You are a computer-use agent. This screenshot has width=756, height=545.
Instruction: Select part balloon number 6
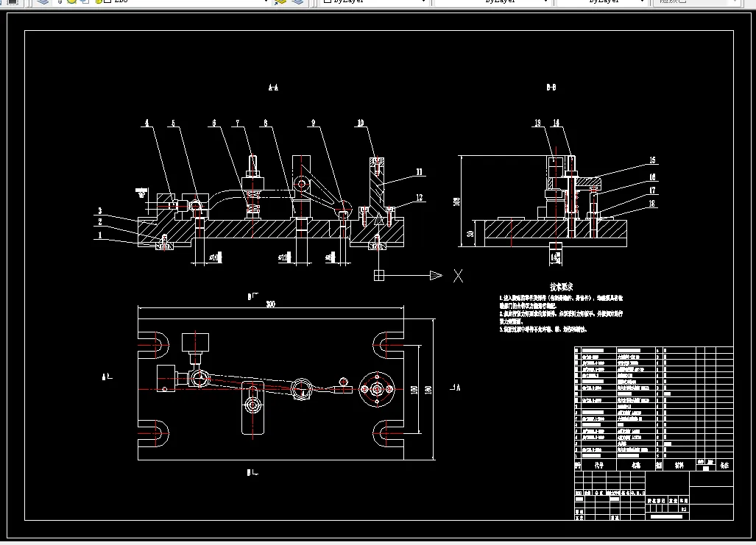214,123
